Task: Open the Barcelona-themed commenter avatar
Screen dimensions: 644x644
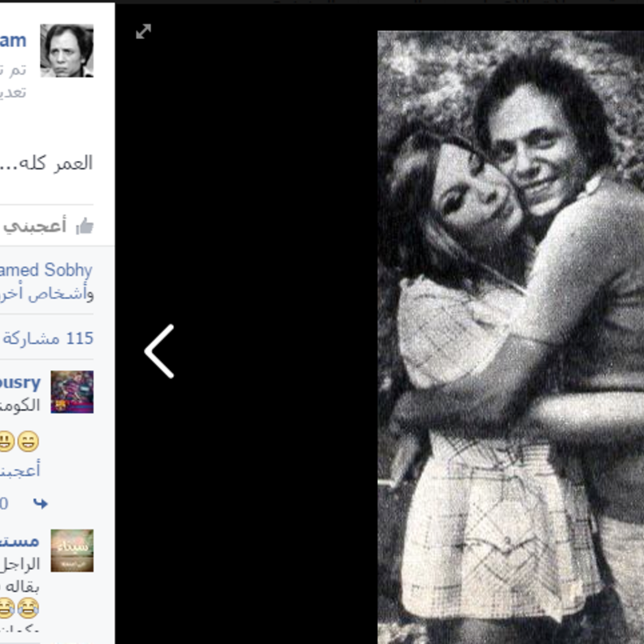Action: coord(72,392)
